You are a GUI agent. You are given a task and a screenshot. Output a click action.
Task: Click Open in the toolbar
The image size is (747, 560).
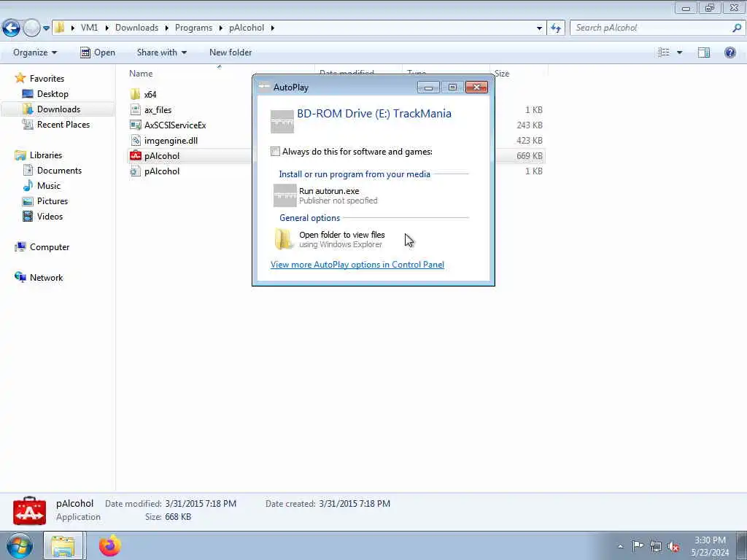[98, 52]
